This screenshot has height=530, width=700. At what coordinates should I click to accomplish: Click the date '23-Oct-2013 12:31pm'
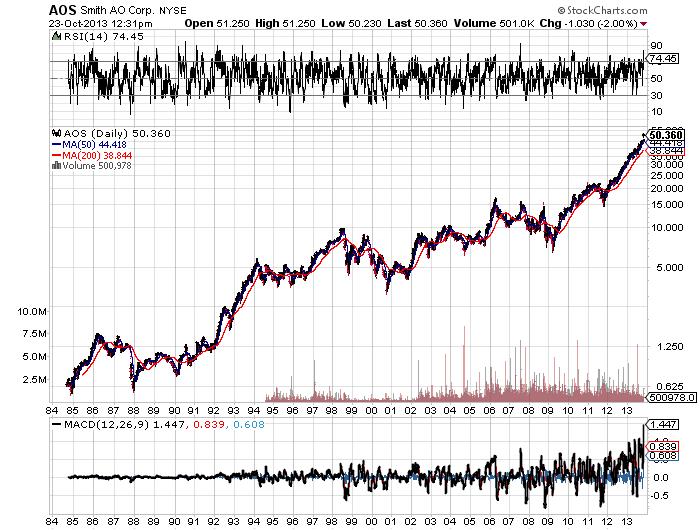pos(100,24)
